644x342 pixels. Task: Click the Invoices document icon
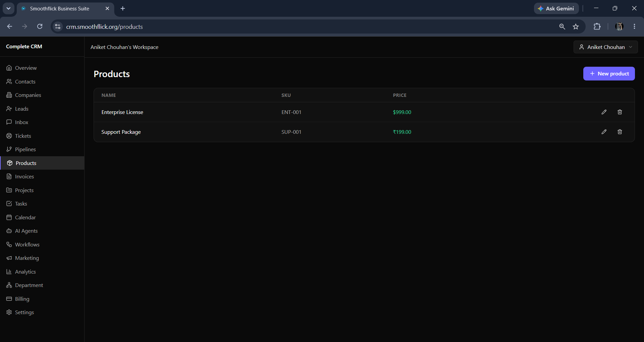click(x=9, y=176)
